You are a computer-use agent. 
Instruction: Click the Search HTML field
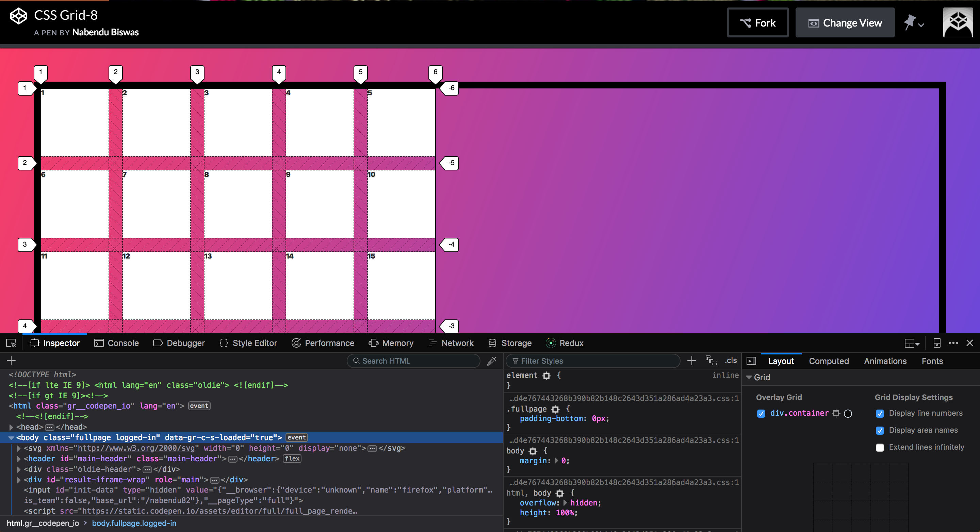(413, 361)
